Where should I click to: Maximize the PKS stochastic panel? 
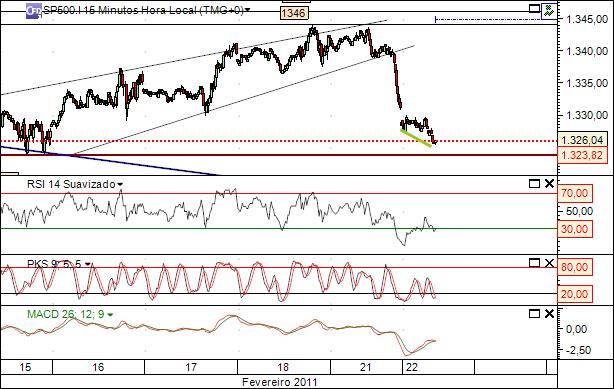tap(535, 262)
